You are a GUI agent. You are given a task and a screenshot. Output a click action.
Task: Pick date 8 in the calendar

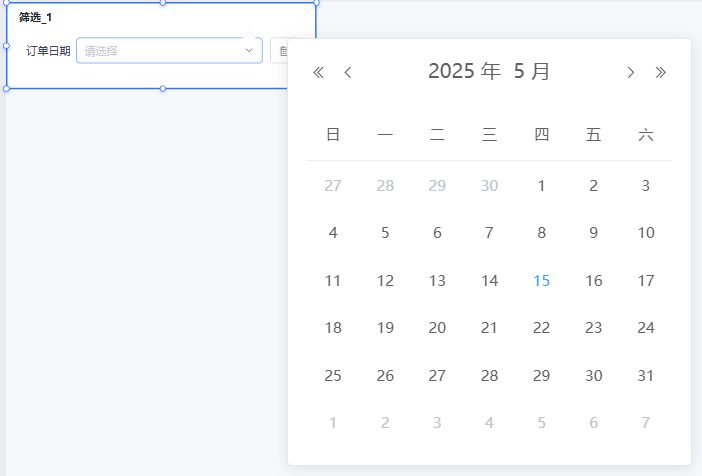pyautogui.click(x=541, y=233)
